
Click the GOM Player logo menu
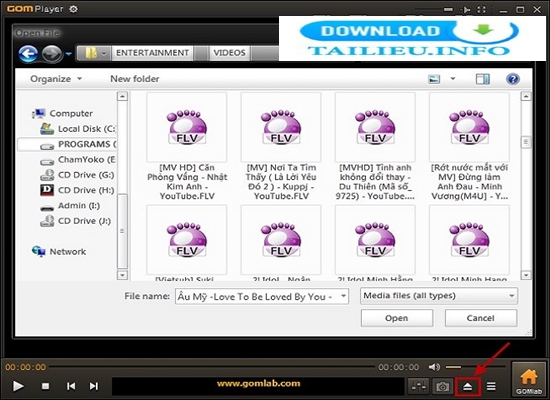(35, 9)
